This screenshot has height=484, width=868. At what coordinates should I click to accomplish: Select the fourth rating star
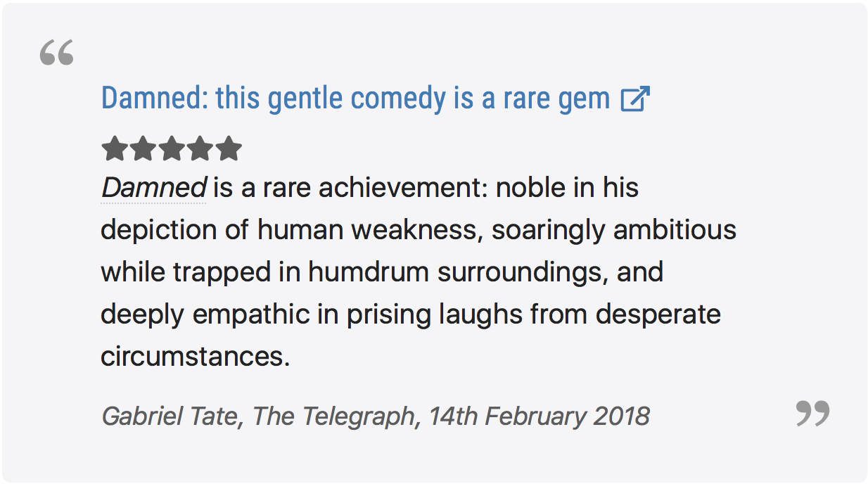point(200,149)
